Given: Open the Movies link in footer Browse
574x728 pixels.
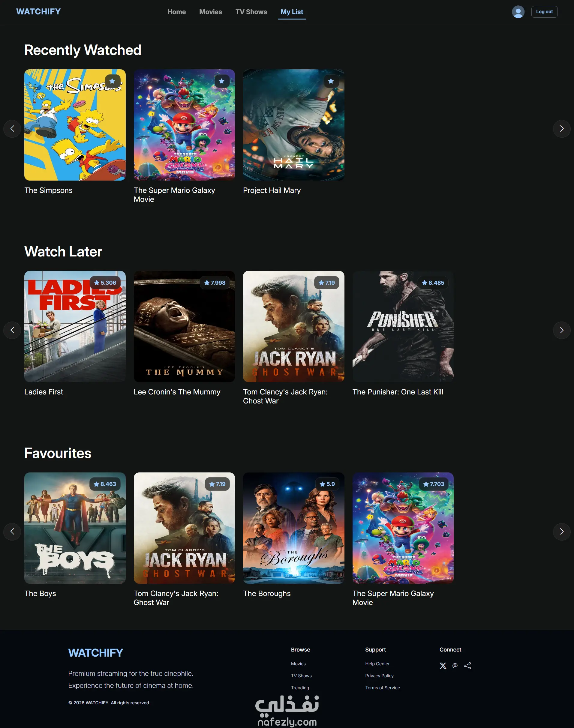Looking at the screenshot, I should 299,664.
